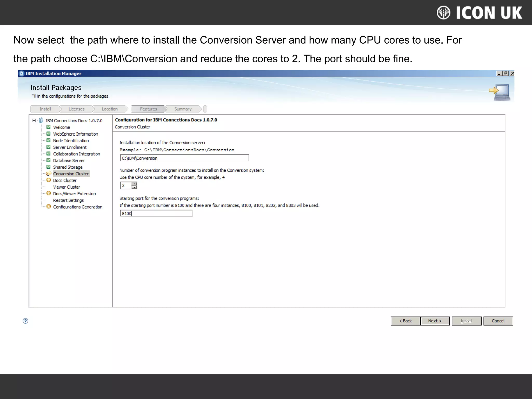Click the green check icon beside Node Identification
This screenshot has height=399, width=532.
[x=48, y=140]
